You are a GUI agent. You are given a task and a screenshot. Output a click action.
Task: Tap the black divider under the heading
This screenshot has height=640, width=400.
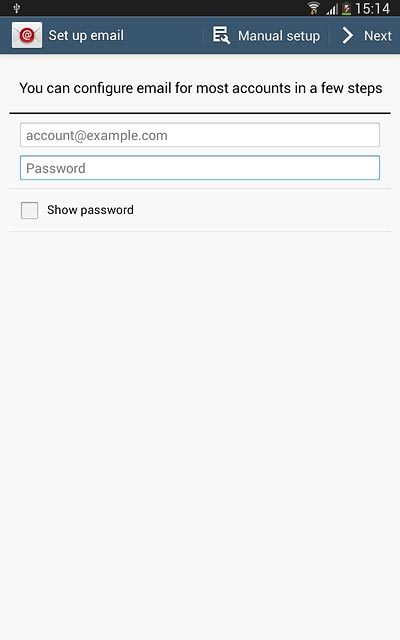click(x=200, y=113)
